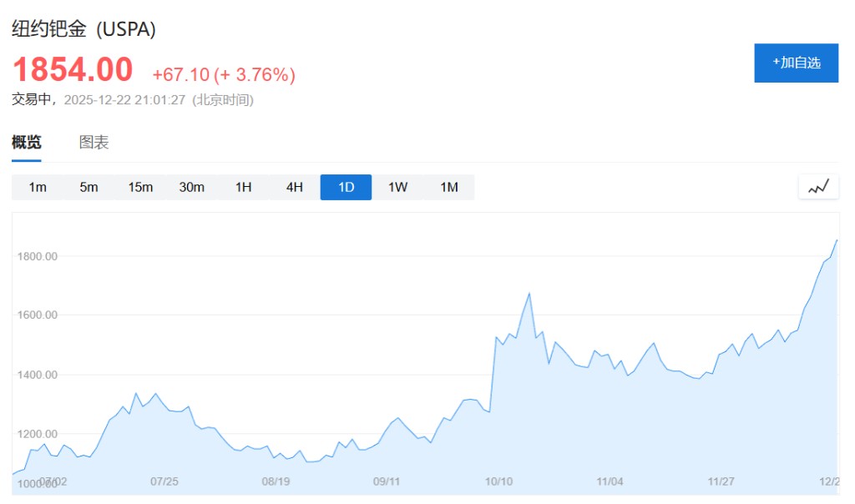Screen dimensions: 855x504
Task: Choose the 30m timeframe
Action: click(x=191, y=187)
